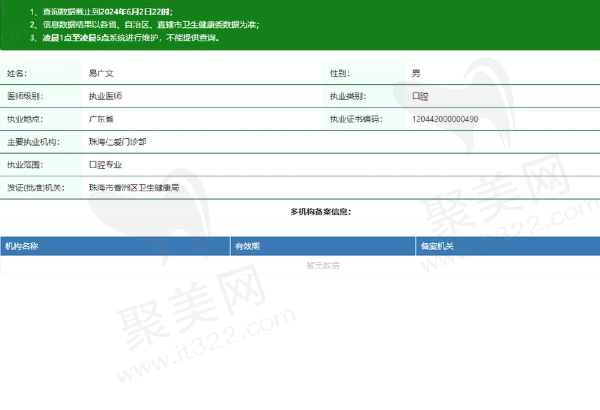
Task: Click the 多机构备案信息 section heading
Action: click(320, 212)
